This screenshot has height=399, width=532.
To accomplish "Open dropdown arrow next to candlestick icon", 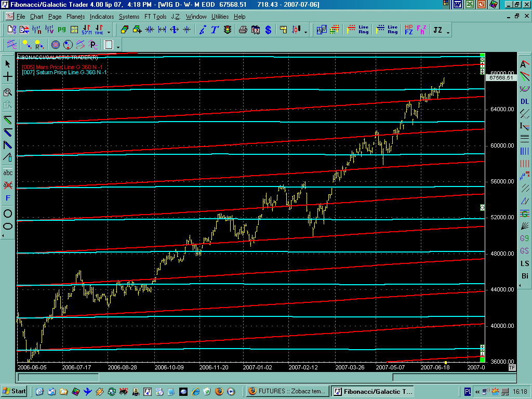I will pos(306,32).
